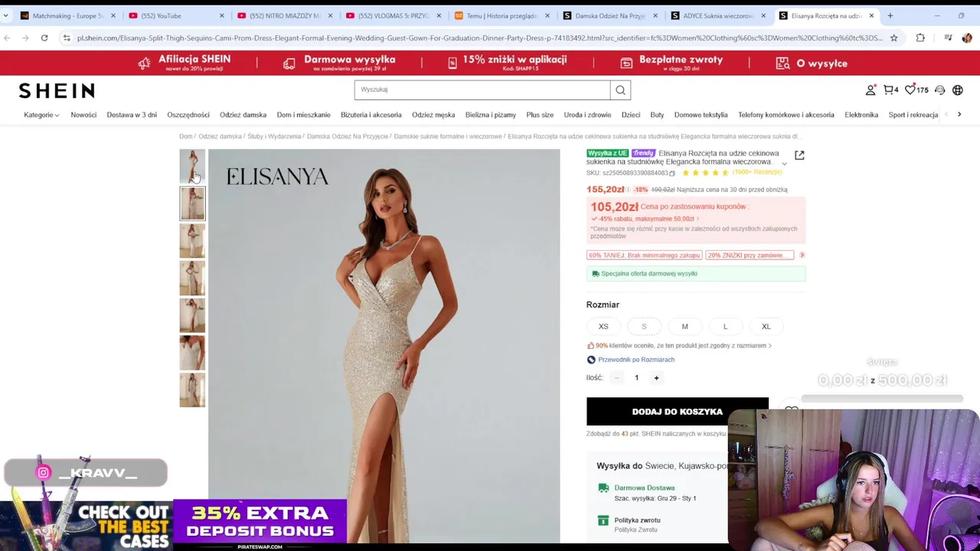Image resolution: width=980 pixels, height=551 pixels.
Task: Expand the product title chevron
Action: tap(784, 163)
